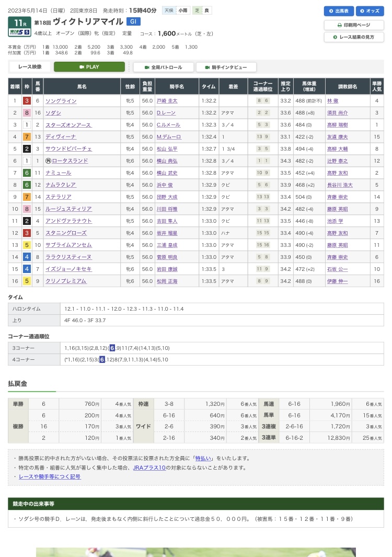Screen dimensions: 392x557
Task: Open jockey link C.ルメール
Action: coord(168,125)
